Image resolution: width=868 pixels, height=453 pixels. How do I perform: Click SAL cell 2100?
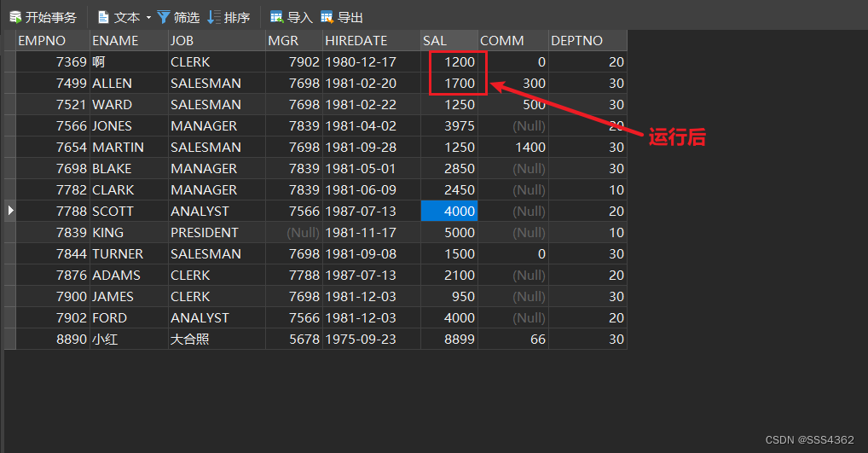(x=449, y=276)
